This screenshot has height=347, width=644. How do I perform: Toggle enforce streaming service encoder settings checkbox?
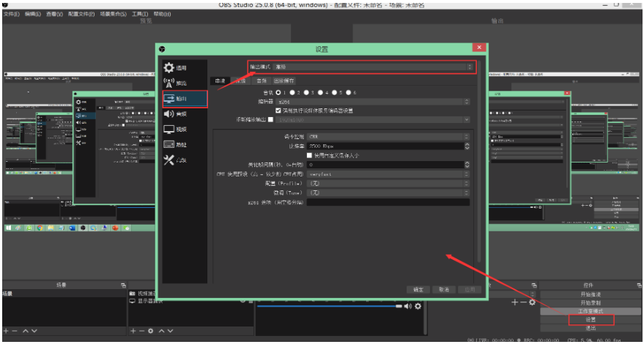(x=278, y=111)
